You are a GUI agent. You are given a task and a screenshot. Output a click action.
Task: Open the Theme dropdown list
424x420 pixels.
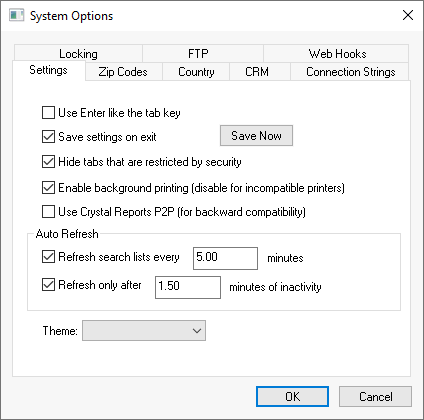pos(144,331)
